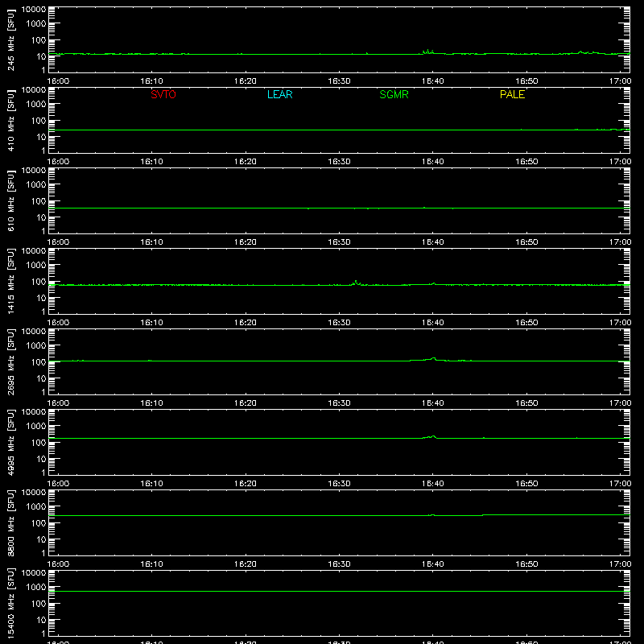Select the 4995 MHz [SFU] axis title

click(10, 442)
